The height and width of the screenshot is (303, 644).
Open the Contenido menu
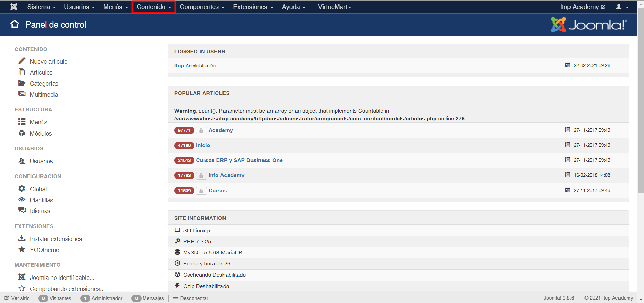tap(153, 7)
